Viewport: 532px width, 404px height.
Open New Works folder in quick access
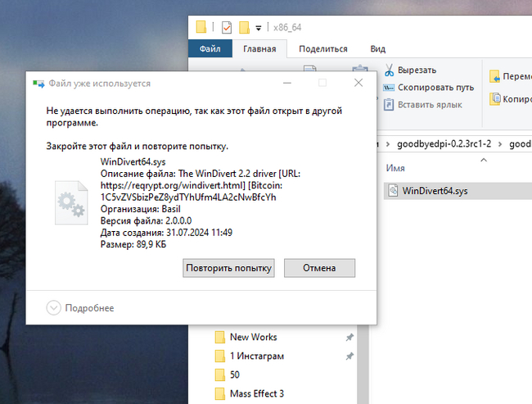253,337
